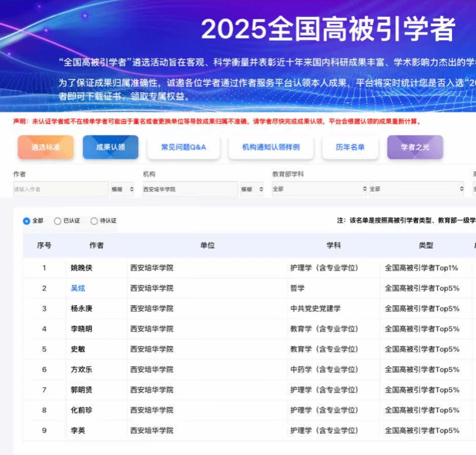The height and width of the screenshot is (455, 476).
Task: Click the 机构 field containing 西安培华学院
Action: click(x=188, y=190)
